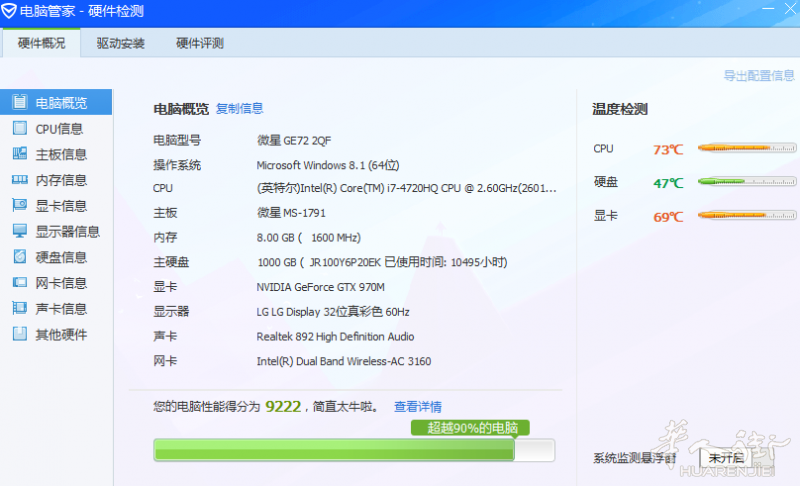Click the 73℃ CPU temperature reading
The image size is (800, 486).
668,149
